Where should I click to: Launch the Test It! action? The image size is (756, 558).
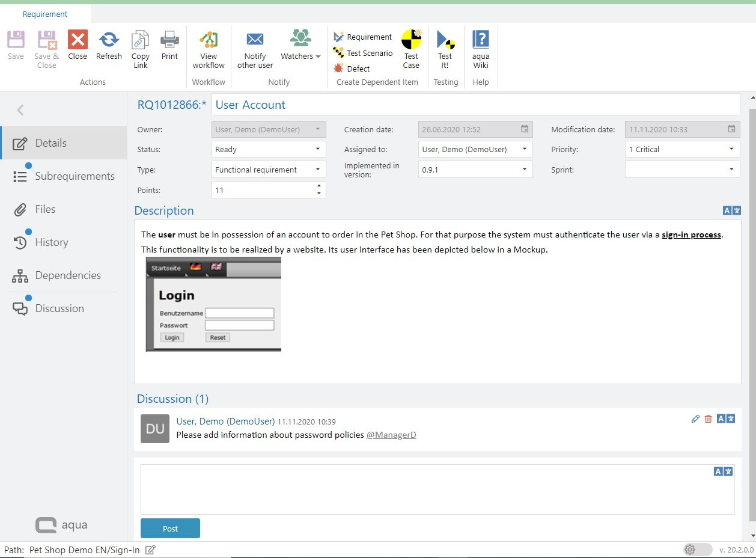[x=445, y=40]
